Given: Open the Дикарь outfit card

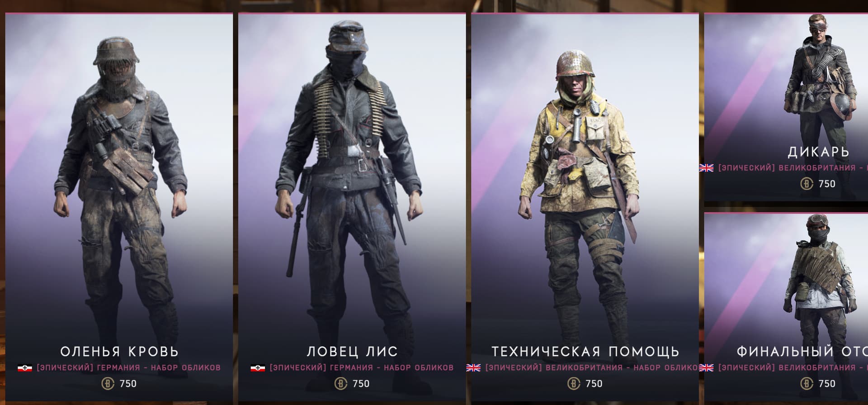Looking at the screenshot, I should [x=786, y=107].
